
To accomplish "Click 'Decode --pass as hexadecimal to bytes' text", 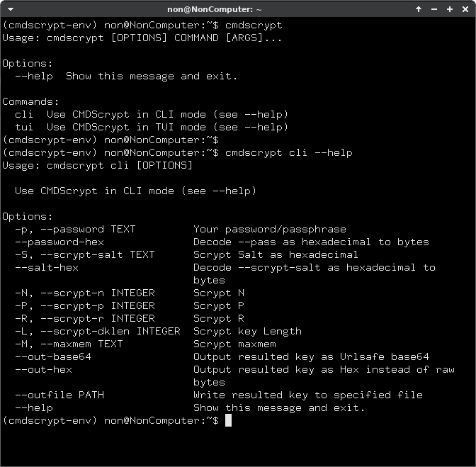I will (311, 242).
